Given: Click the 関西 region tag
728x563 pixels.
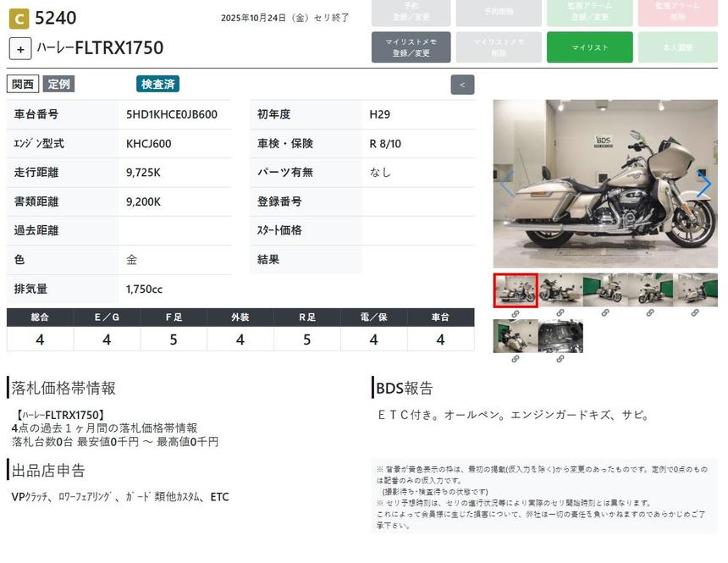Looking at the screenshot, I should tap(23, 84).
